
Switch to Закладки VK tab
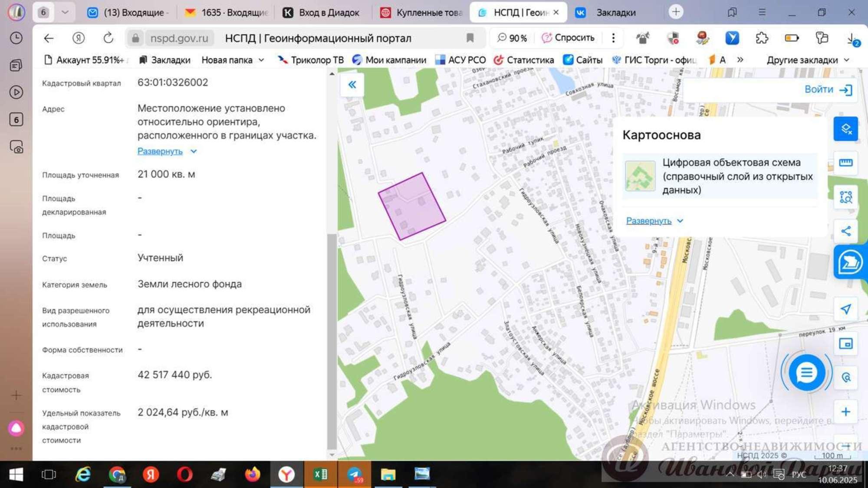[x=611, y=13]
